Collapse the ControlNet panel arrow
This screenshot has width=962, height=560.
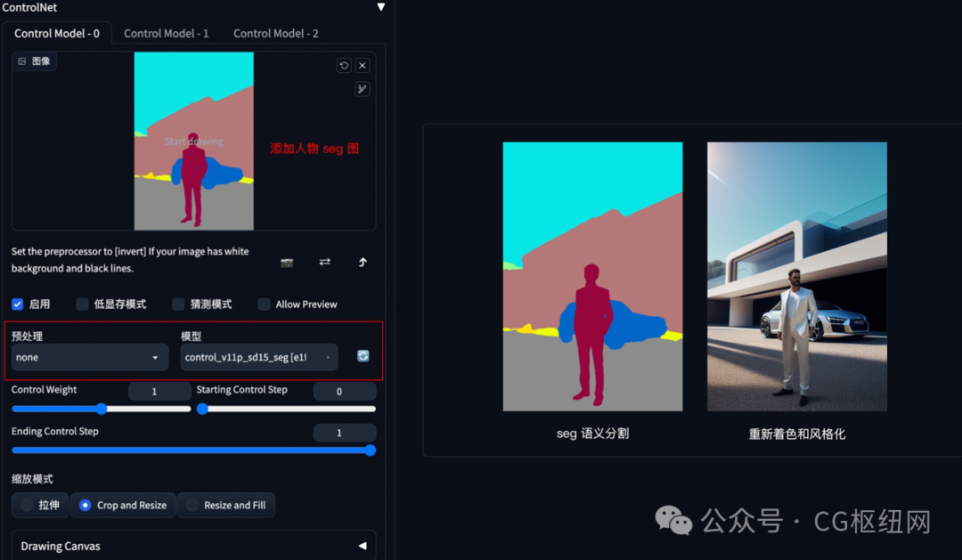(x=381, y=7)
